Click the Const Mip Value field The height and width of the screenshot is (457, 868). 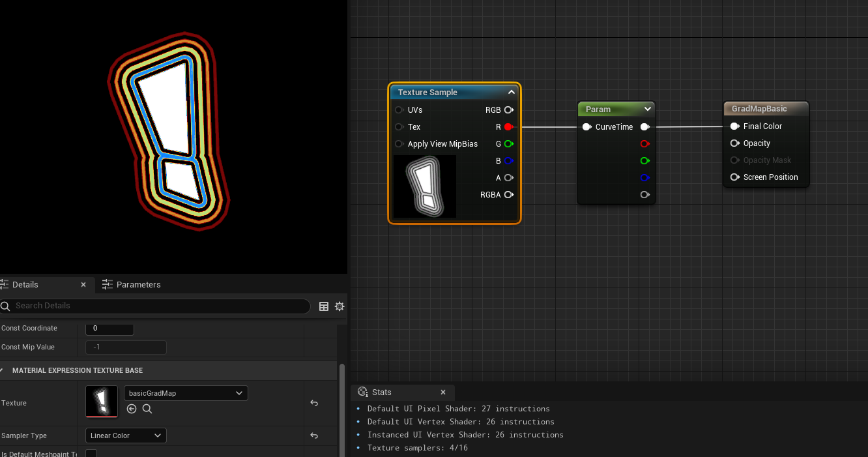click(x=126, y=347)
